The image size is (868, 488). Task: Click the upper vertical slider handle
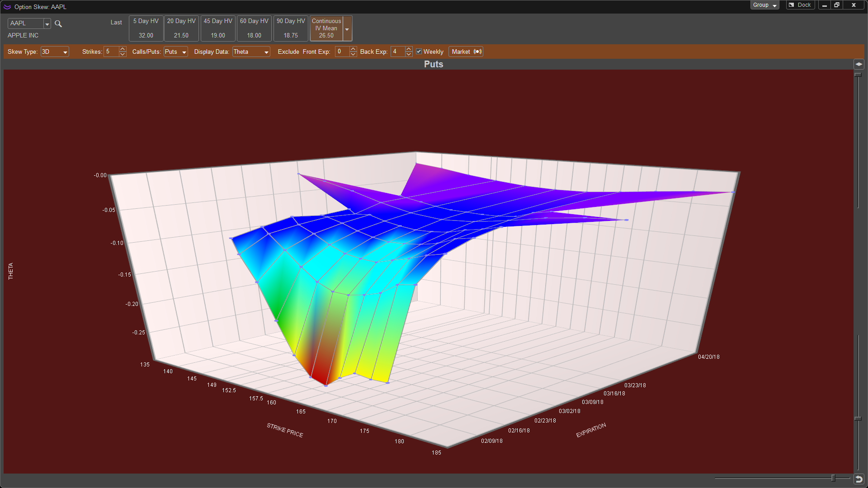(x=858, y=75)
